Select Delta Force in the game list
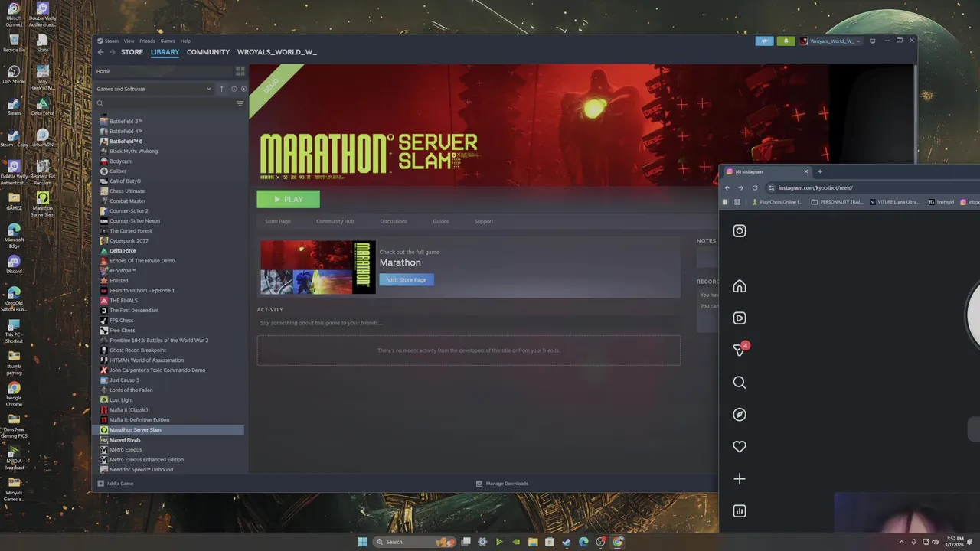This screenshot has height=551, width=980. tap(122, 250)
